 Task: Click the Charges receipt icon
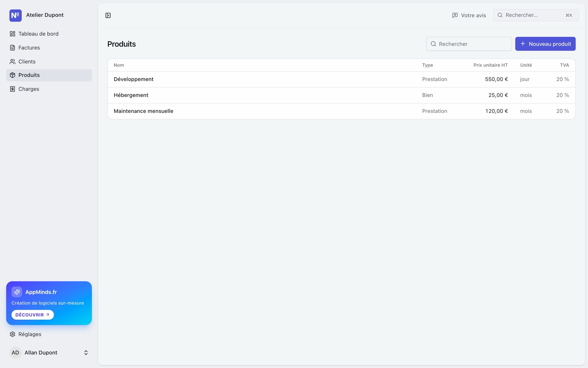click(x=12, y=89)
